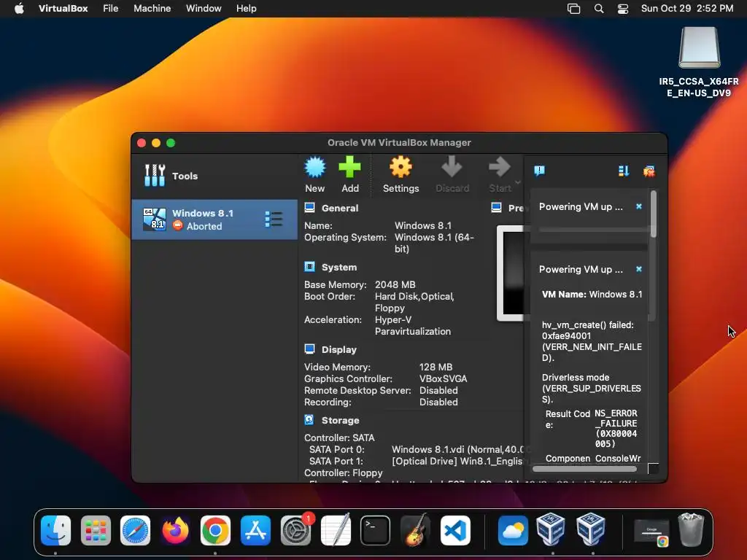Click the General section header text
The image size is (747, 560).
tap(340, 208)
